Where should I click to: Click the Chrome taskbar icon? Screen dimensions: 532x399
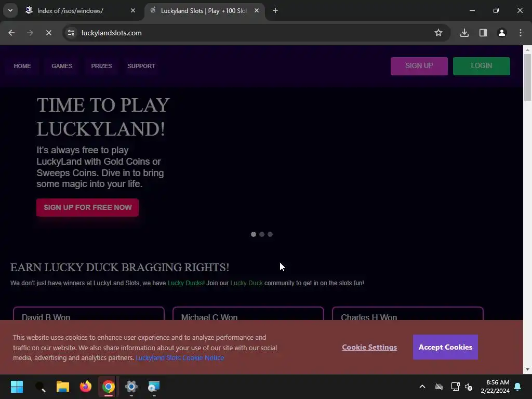[x=108, y=387]
